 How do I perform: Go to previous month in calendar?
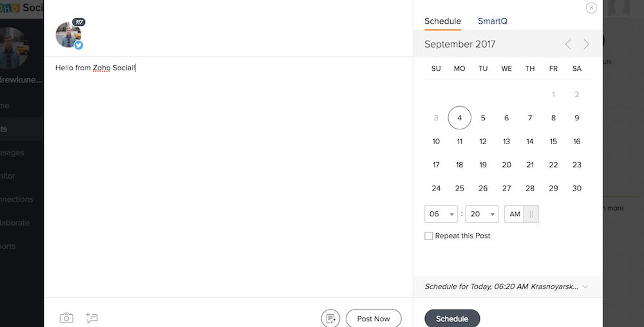(x=568, y=44)
